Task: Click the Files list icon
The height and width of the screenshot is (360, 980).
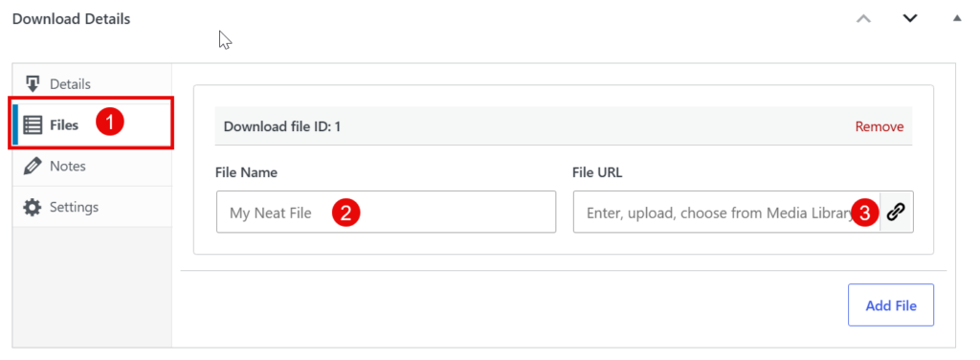Action: pos(33,125)
